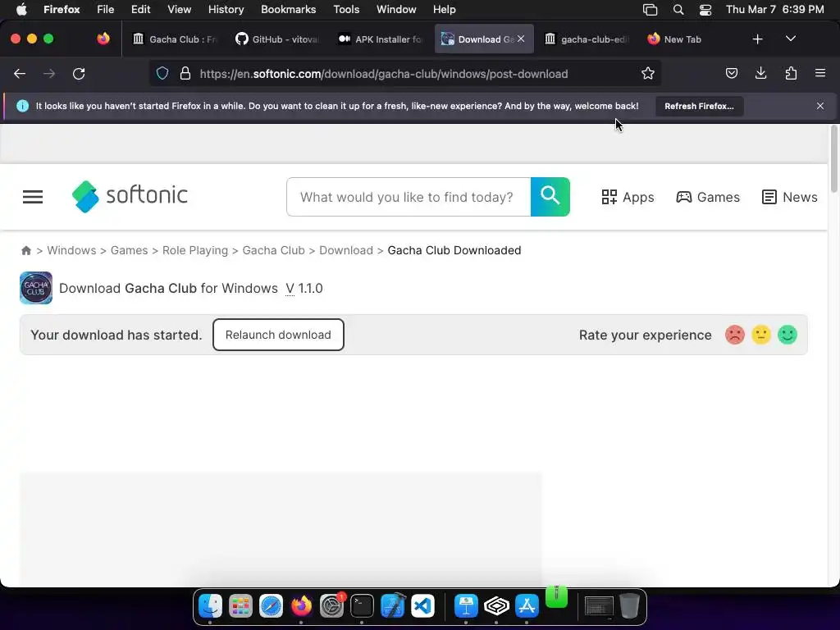Open the tracking protection shield icon
This screenshot has width=840, height=630.
tap(162, 73)
